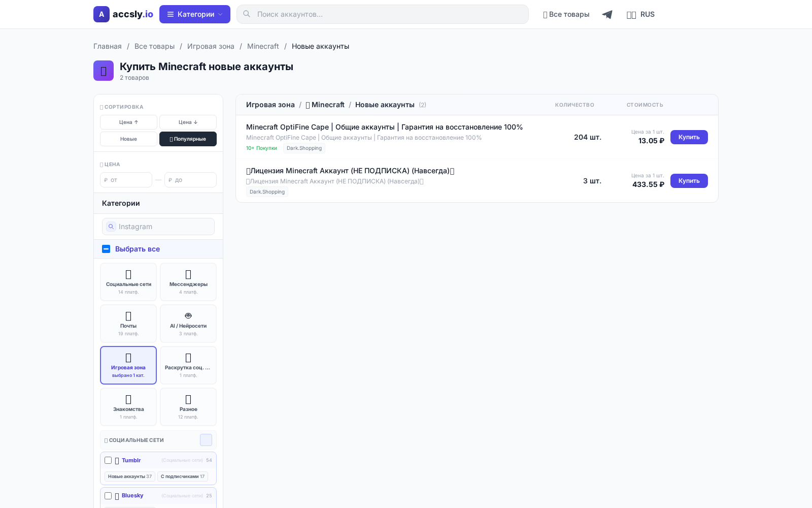Select the Социальные сети category card
The width and height of the screenshot is (812, 508).
point(128,282)
